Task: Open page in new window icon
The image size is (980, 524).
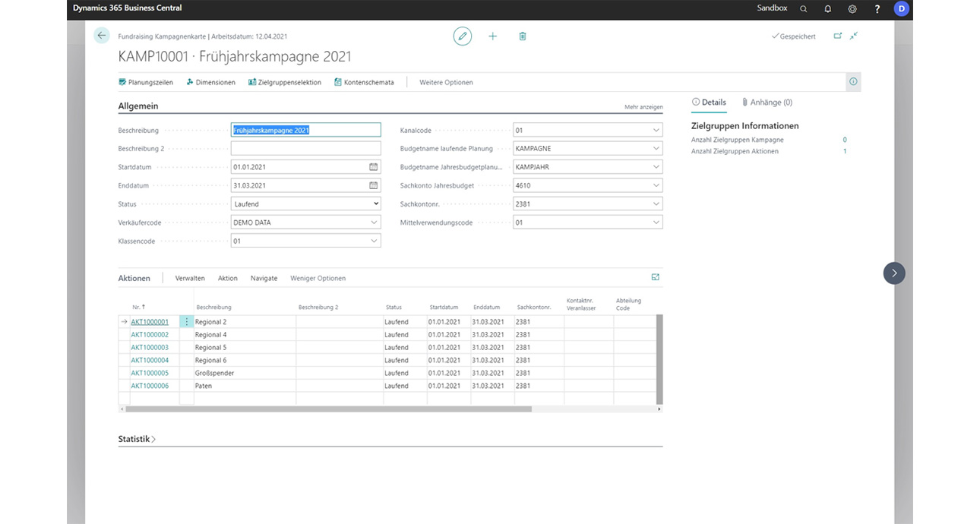Action: click(837, 36)
